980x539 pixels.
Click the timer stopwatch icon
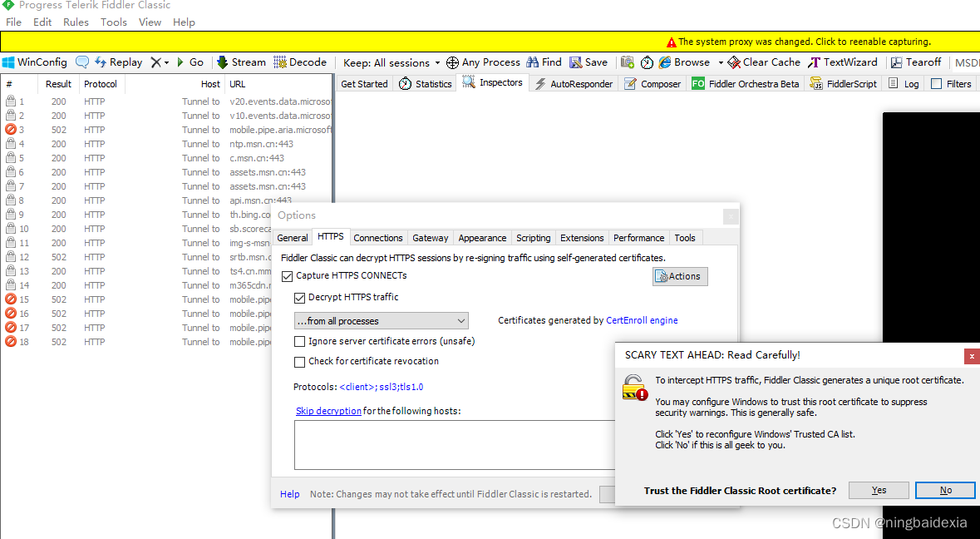point(647,62)
